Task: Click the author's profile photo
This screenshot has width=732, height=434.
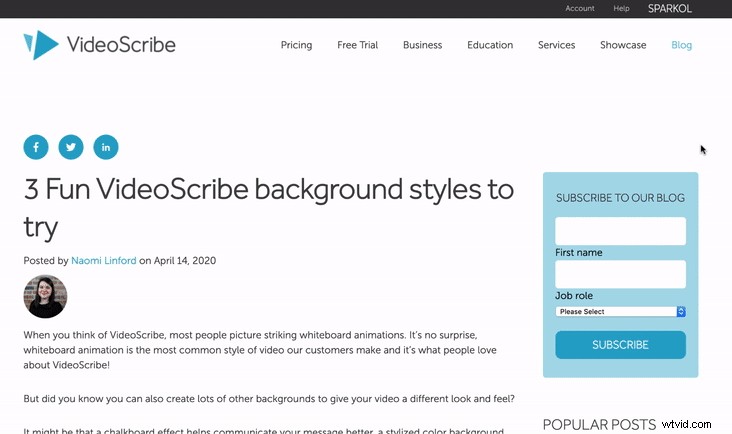Action: tap(45, 296)
